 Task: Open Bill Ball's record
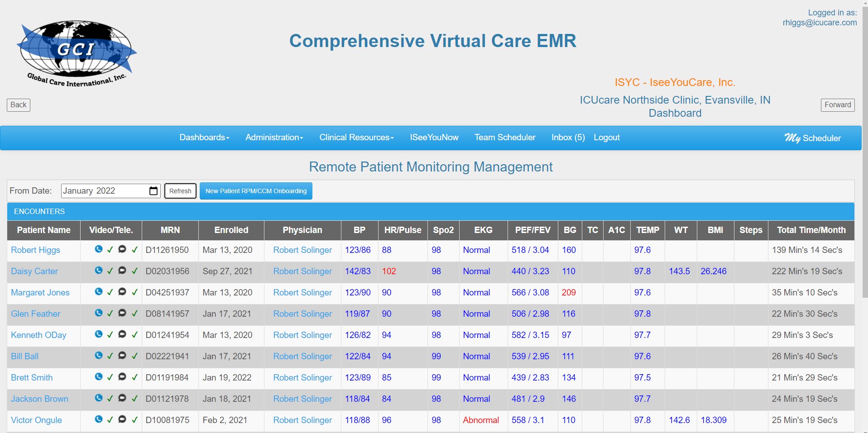pyautogui.click(x=24, y=357)
